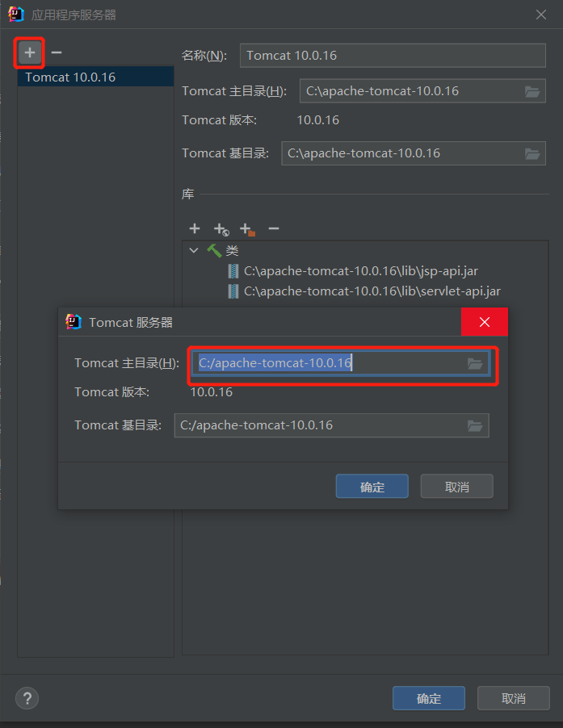Remove selected server with minus icon

57,52
